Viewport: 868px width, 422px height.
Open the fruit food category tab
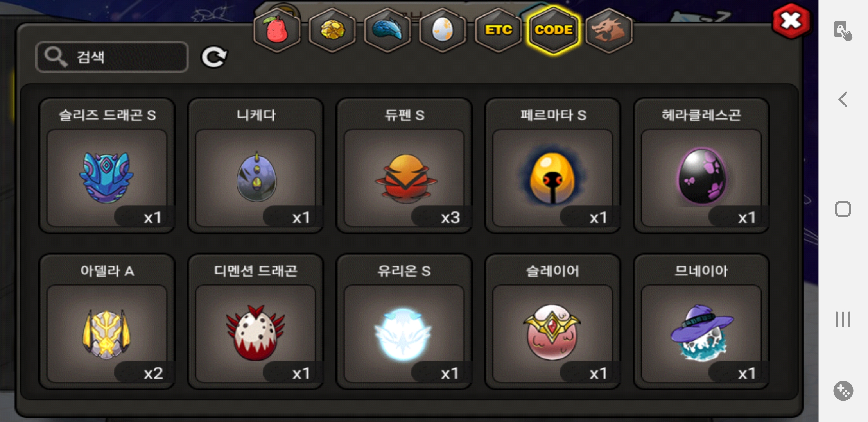click(277, 30)
